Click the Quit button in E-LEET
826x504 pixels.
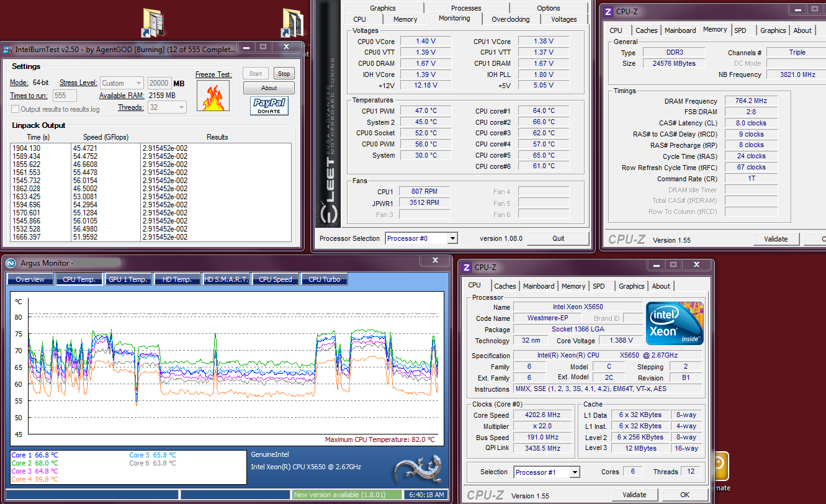(559, 238)
